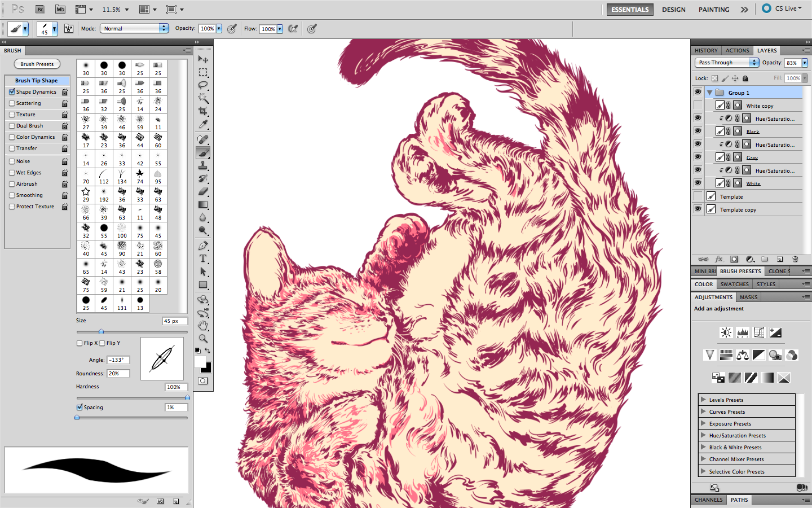
Task: Select the Rectangular Marquee tool
Action: click(x=203, y=72)
